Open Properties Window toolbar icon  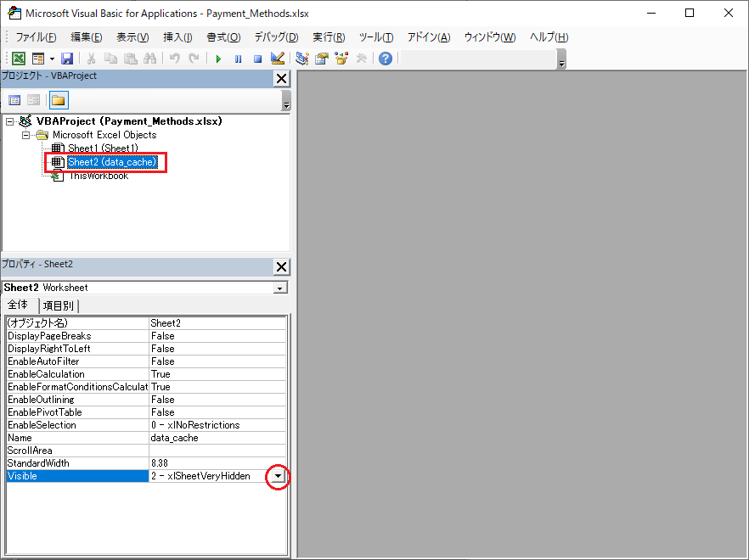(322, 59)
